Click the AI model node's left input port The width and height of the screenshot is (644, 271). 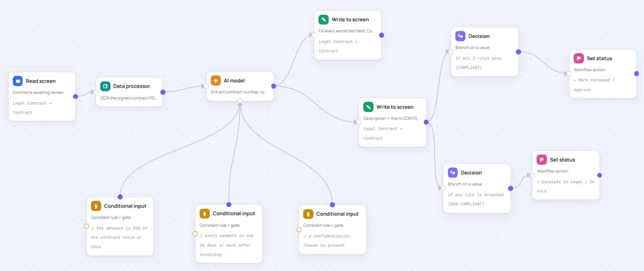pyautogui.click(x=206, y=86)
